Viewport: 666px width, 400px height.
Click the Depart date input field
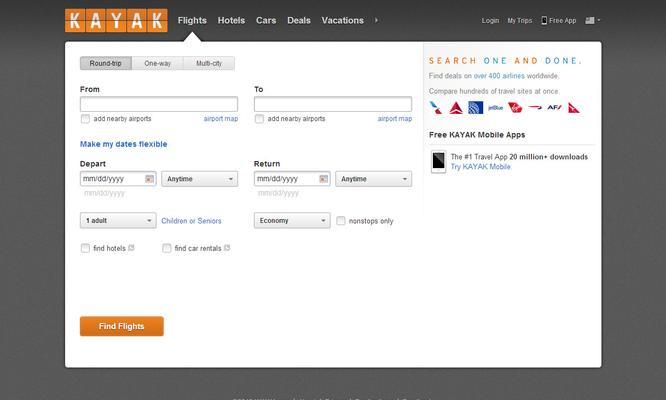click(118, 179)
